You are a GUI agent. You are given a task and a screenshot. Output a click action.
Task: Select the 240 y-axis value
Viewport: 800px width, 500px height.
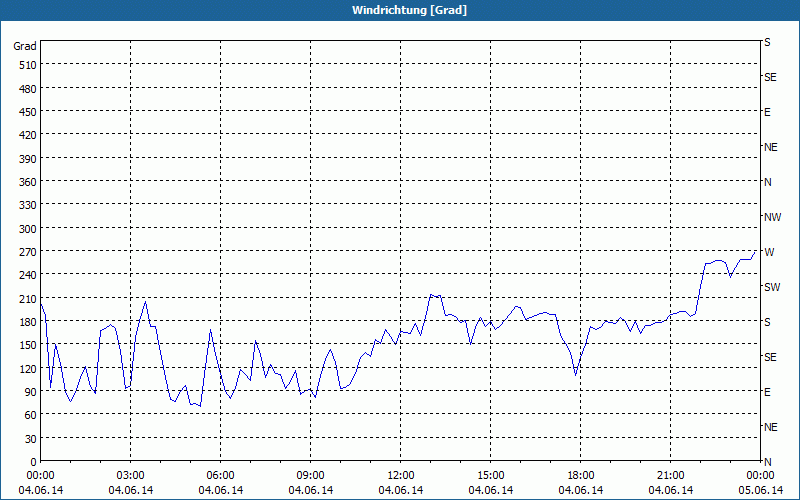(28, 275)
